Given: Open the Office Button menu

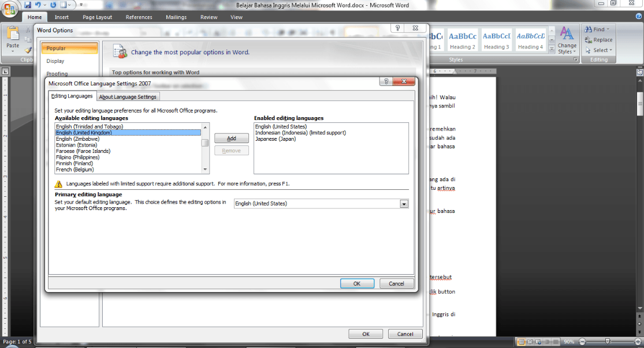Looking at the screenshot, I should click(9, 9).
